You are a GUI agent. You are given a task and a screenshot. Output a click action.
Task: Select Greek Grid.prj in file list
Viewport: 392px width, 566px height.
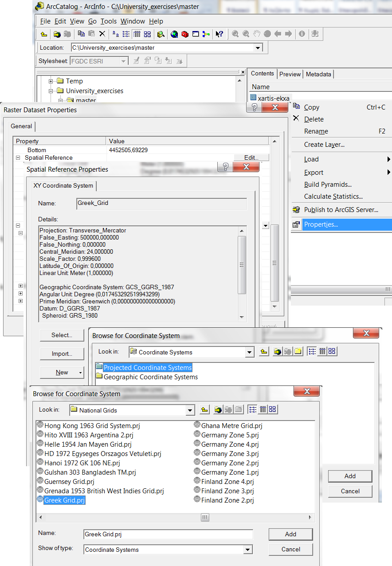tap(61, 500)
